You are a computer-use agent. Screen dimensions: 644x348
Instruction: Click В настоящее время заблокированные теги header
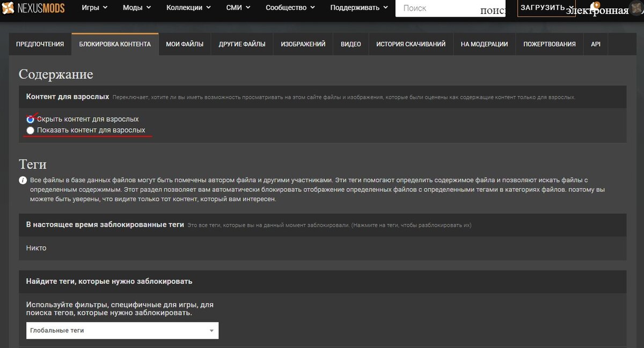click(x=105, y=225)
